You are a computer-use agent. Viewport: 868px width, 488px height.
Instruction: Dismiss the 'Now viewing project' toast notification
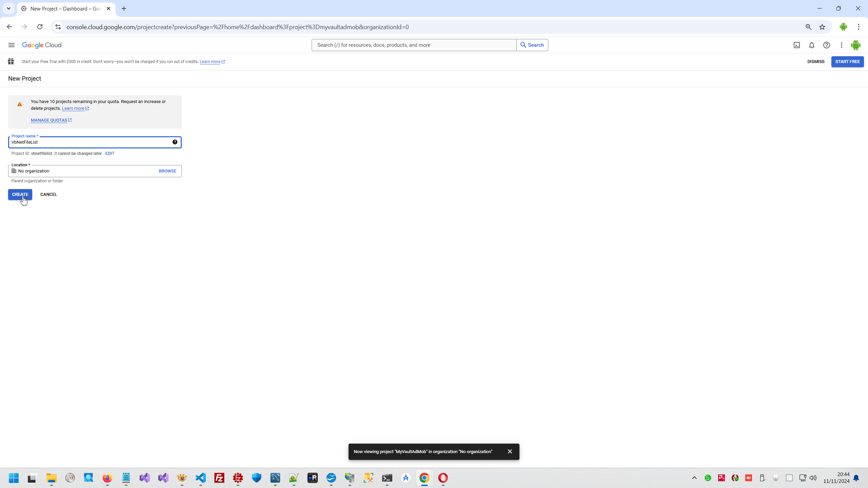point(510,451)
